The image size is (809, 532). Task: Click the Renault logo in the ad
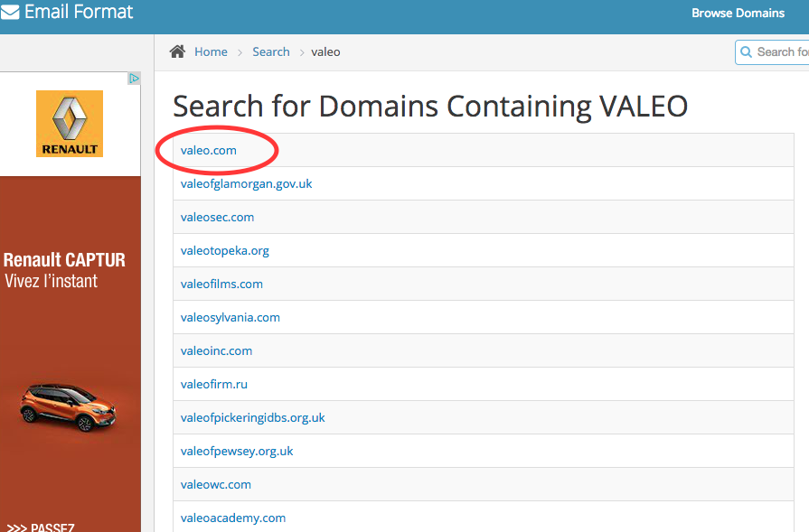[70, 124]
